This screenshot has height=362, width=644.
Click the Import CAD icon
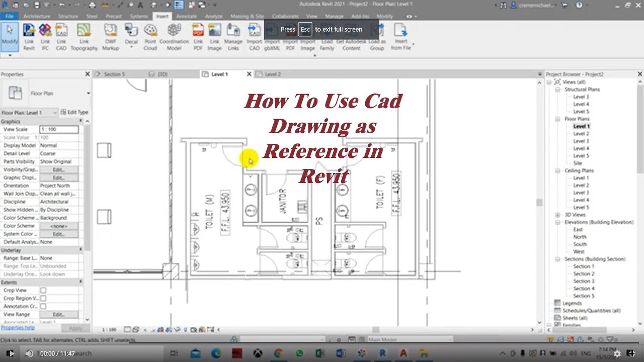pos(255,37)
